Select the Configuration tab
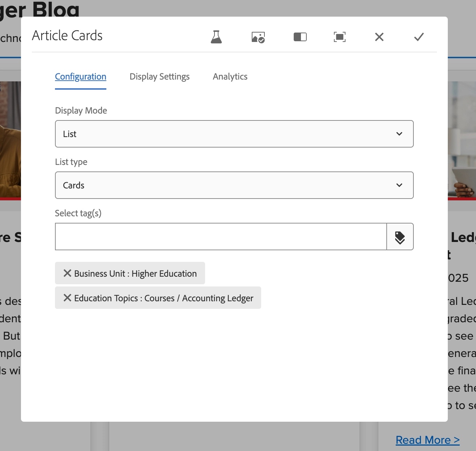Screen dimensions: 476x451 click(81, 77)
